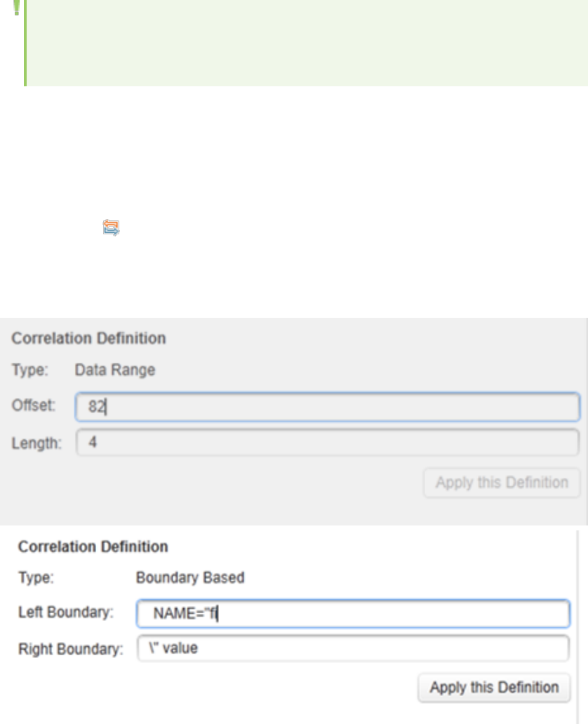This screenshot has height=724, width=588.
Task: Click inside the Offset input field
Action: (x=327, y=407)
